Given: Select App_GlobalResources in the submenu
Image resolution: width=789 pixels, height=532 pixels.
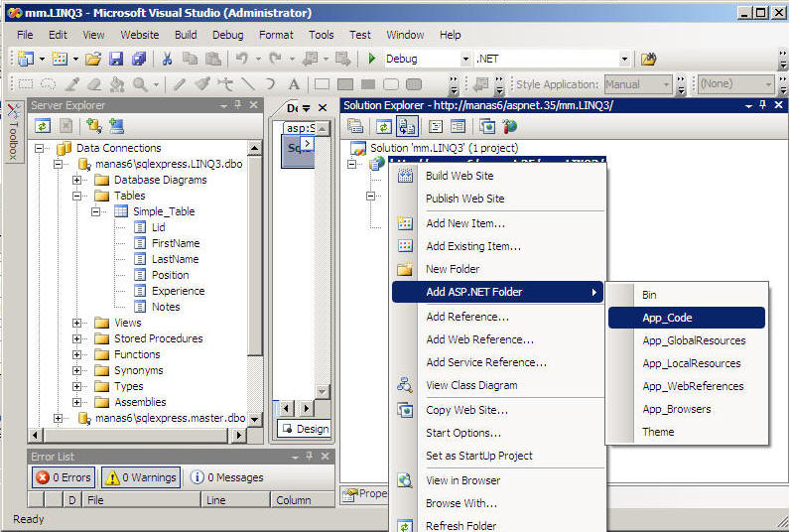Looking at the screenshot, I should click(687, 340).
